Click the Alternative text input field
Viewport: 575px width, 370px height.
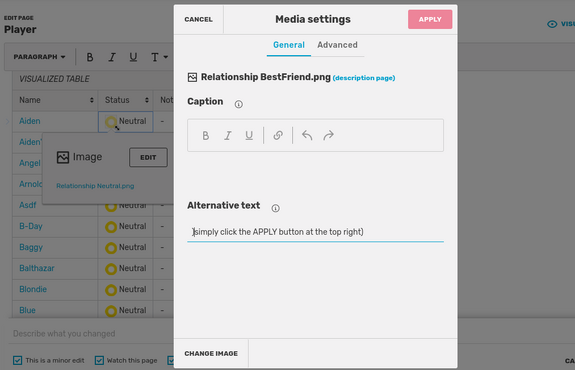(315, 232)
